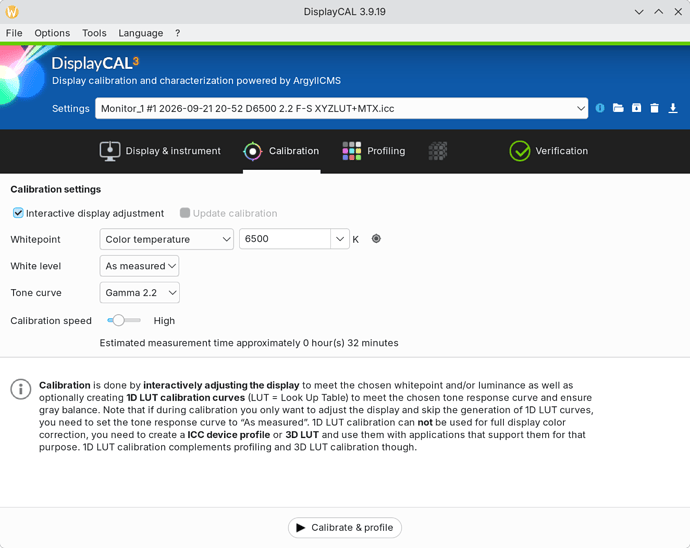Open the File menu

pyautogui.click(x=14, y=33)
